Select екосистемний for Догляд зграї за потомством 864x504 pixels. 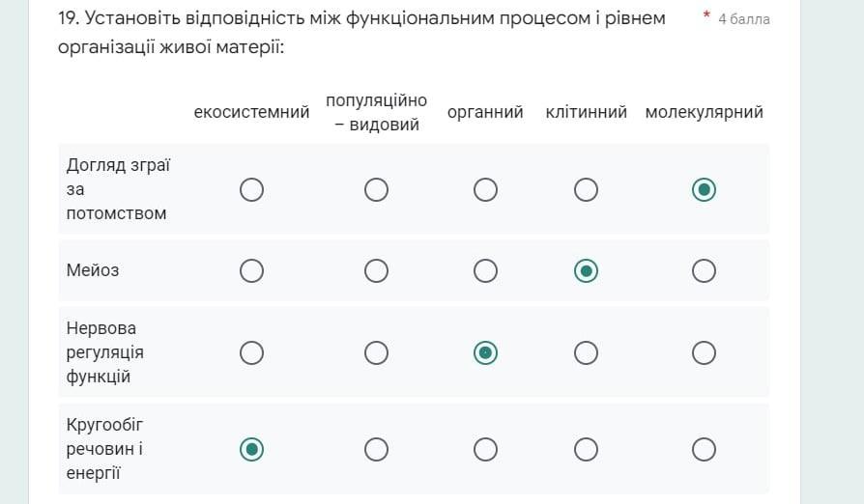[x=252, y=190]
